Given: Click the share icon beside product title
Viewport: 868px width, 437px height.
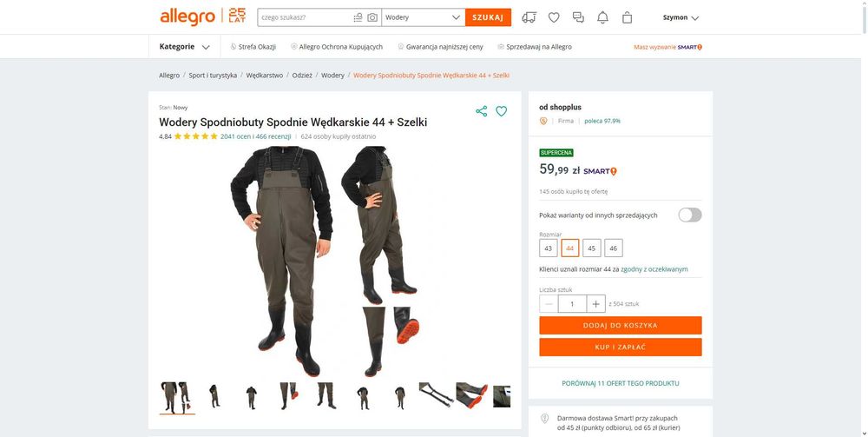Looking at the screenshot, I should click(481, 111).
